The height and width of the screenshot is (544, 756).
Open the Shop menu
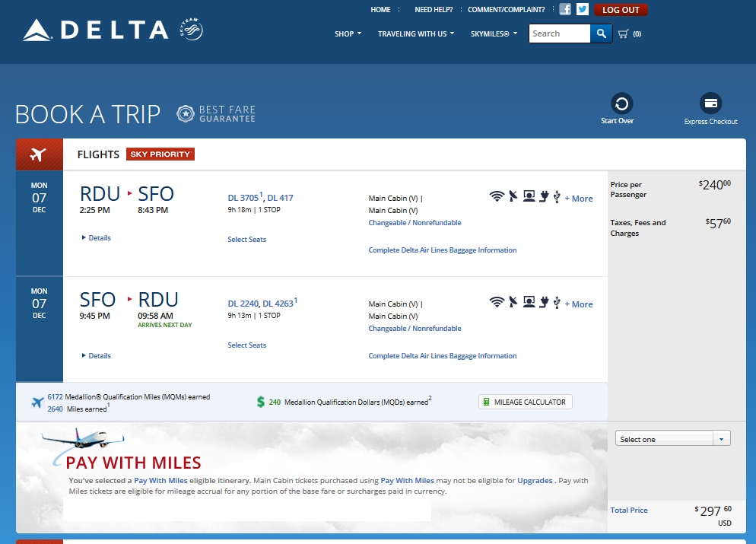pyautogui.click(x=348, y=33)
